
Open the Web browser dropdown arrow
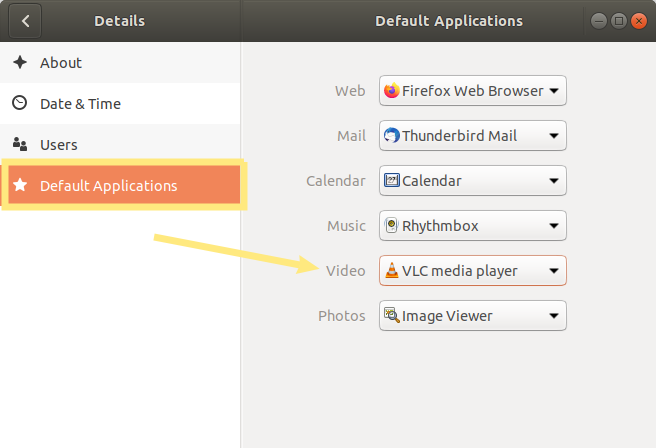pos(554,91)
